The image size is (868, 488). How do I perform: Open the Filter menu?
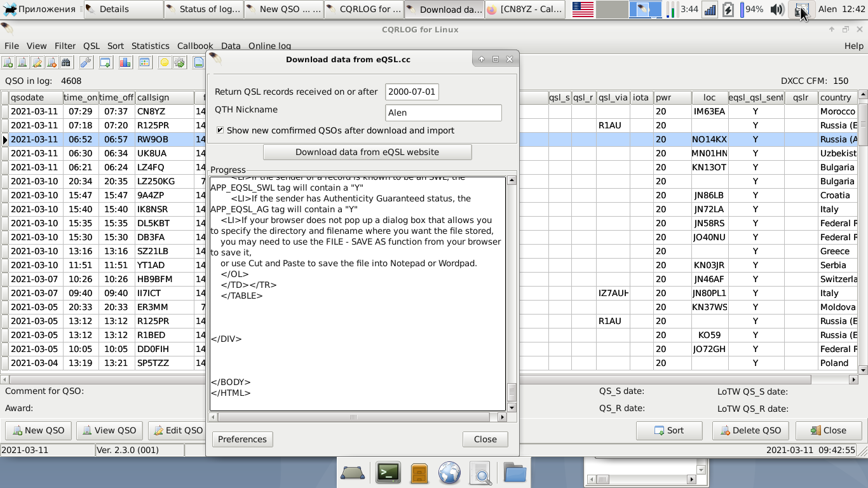click(x=65, y=46)
